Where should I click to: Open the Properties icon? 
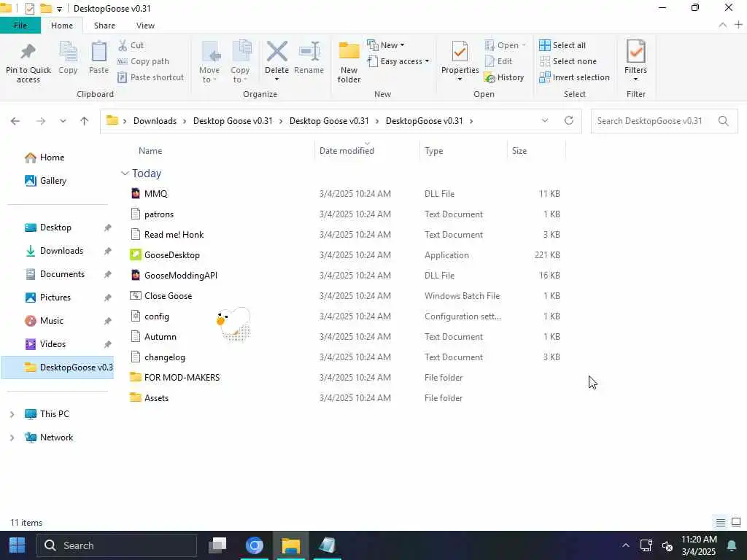click(460, 52)
